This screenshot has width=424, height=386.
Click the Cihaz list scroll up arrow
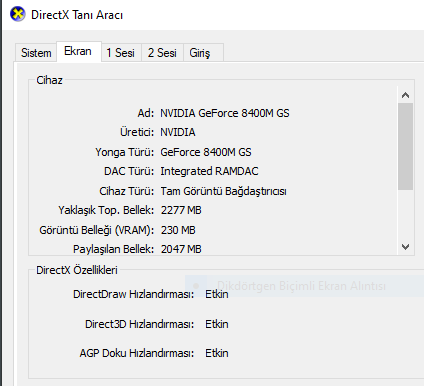click(405, 95)
